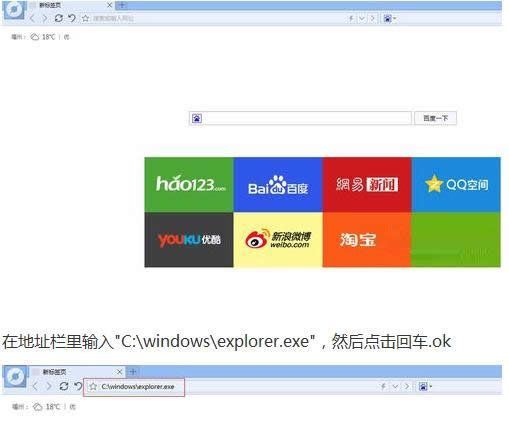Open the hao123 tile

pyautogui.click(x=189, y=184)
